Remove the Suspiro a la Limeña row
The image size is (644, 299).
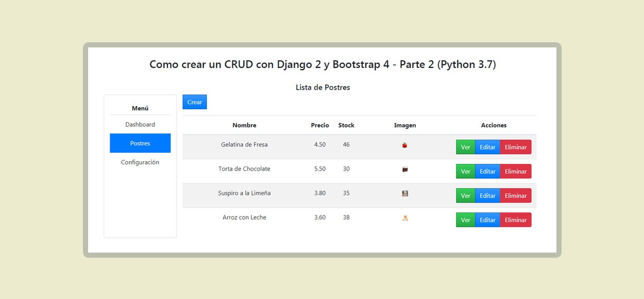516,195
